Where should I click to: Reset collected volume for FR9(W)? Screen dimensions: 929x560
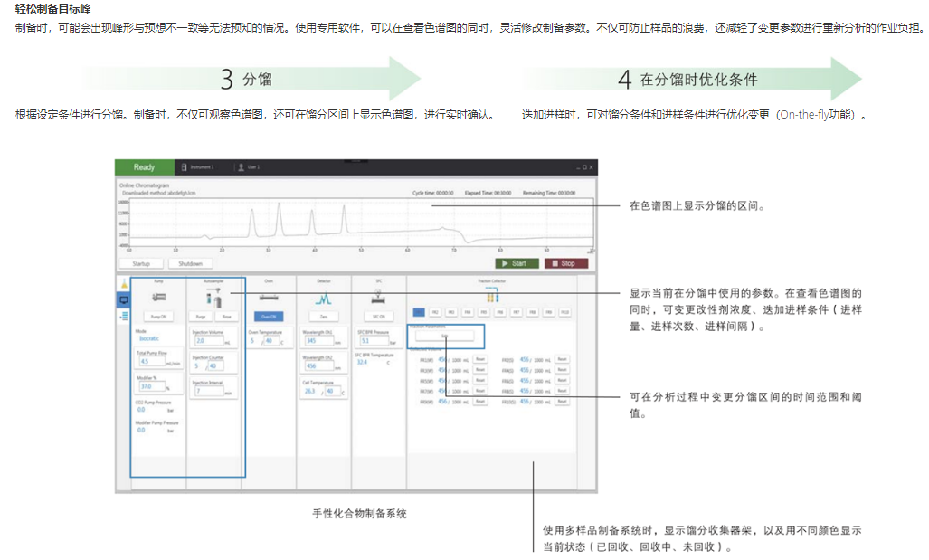[480, 402]
